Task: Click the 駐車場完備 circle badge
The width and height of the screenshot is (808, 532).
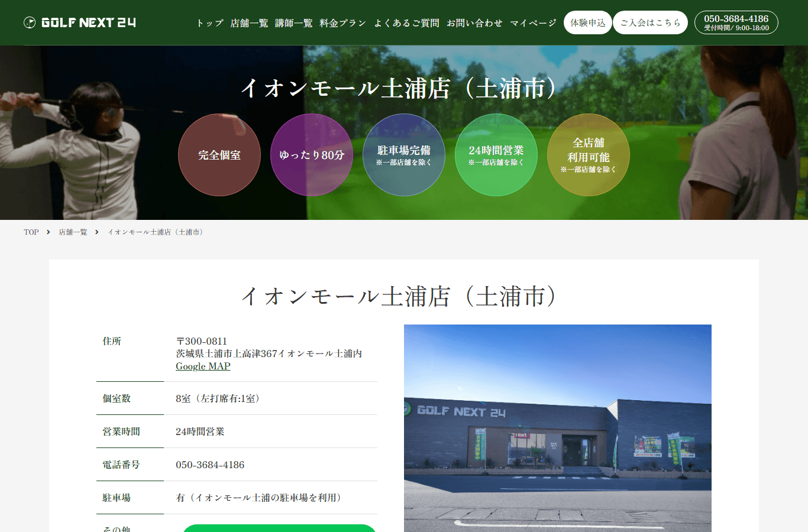Action: point(404,155)
